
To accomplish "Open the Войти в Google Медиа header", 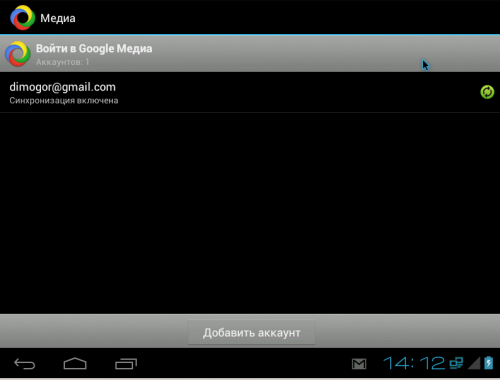I will 250,53.
